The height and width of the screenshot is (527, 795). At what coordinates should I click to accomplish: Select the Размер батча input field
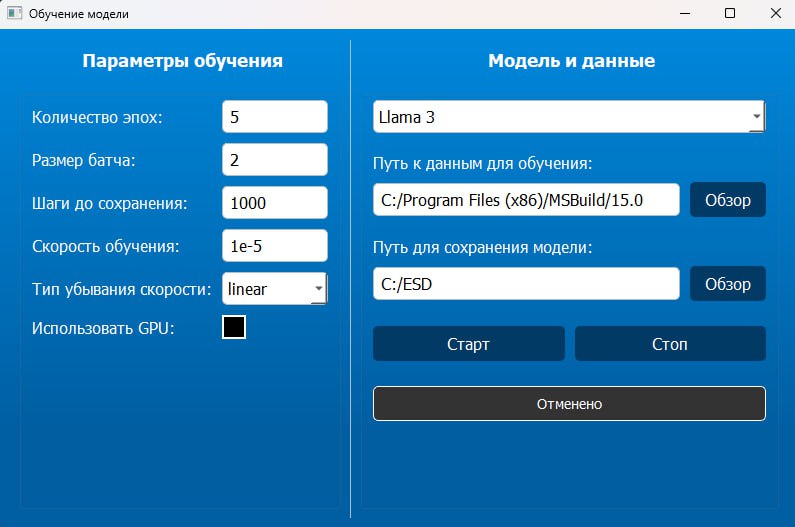pyautogui.click(x=274, y=159)
